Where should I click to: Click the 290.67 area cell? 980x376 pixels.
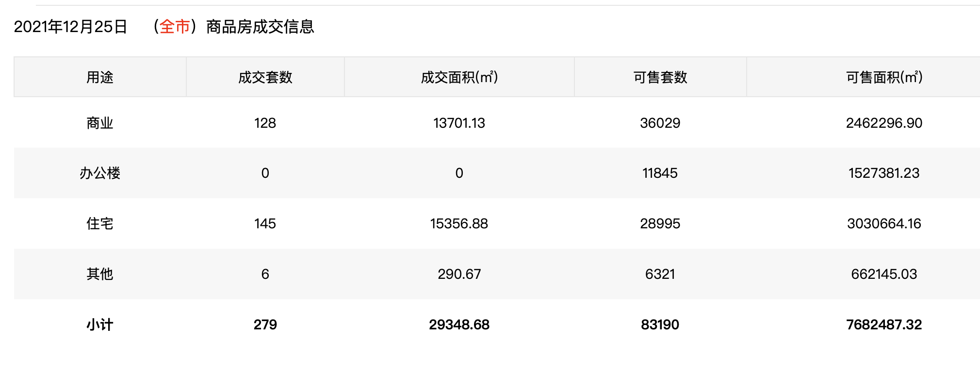click(x=459, y=274)
